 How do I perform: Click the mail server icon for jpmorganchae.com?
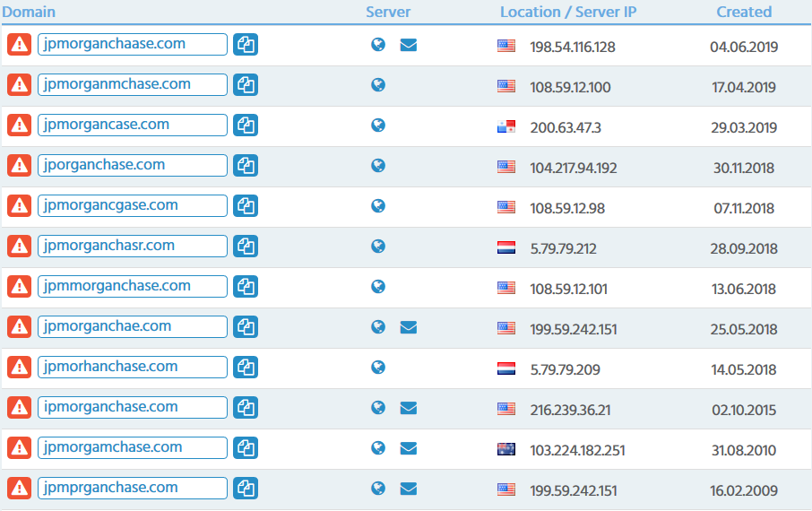tap(408, 327)
